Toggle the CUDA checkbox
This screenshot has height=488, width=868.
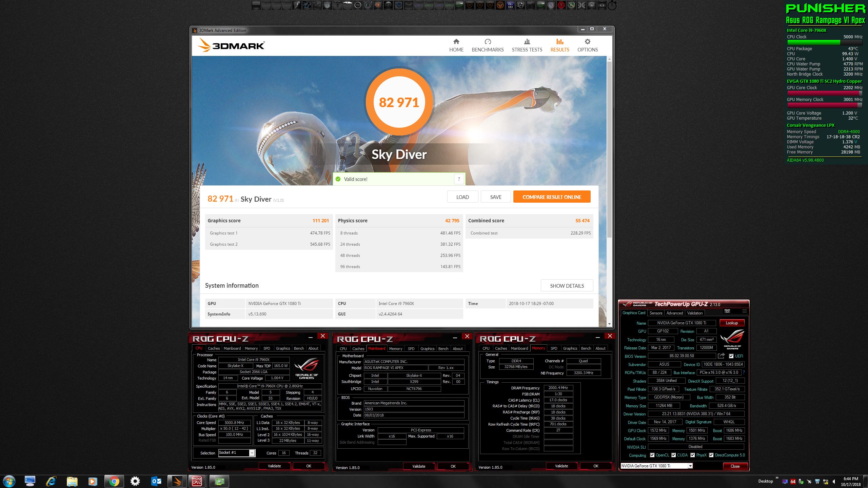tap(673, 455)
